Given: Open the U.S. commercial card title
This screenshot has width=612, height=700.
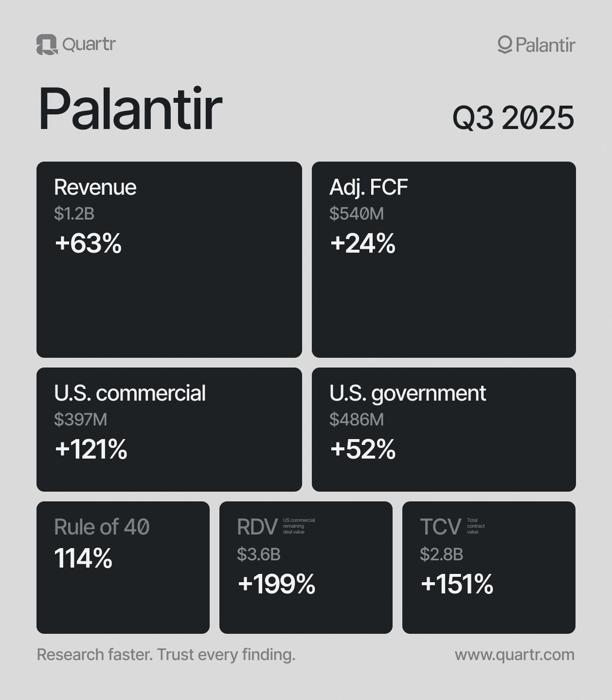Looking at the screenshot, I should point(129,393).
